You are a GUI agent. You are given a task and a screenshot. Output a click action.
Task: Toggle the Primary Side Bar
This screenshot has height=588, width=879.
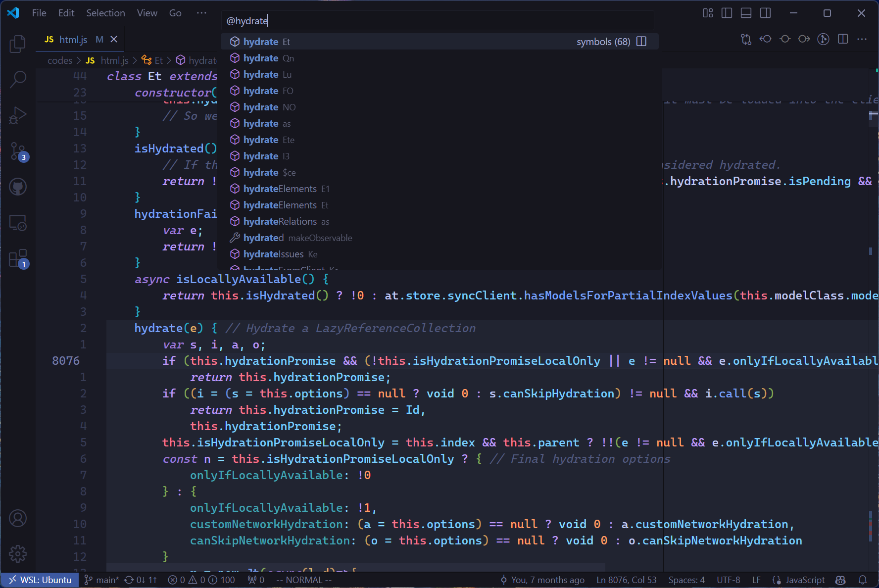pos(727,13)
